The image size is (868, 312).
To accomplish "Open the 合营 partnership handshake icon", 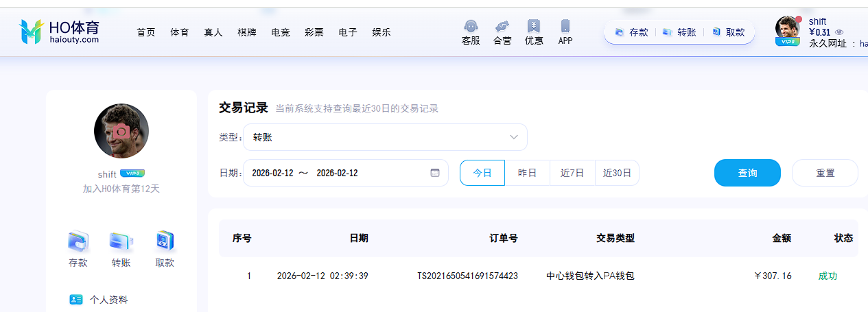I will pyautogui.click(x=502, y=27).
